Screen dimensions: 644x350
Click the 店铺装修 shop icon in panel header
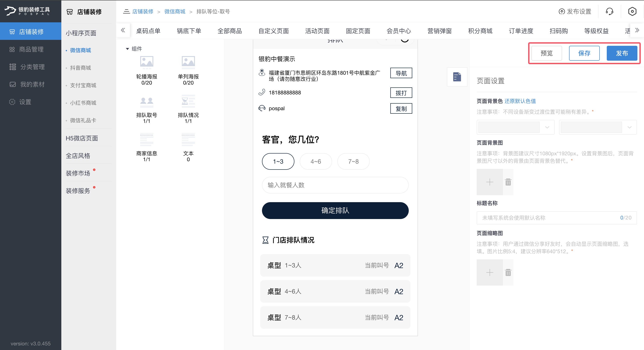click(x=69, y=12)
